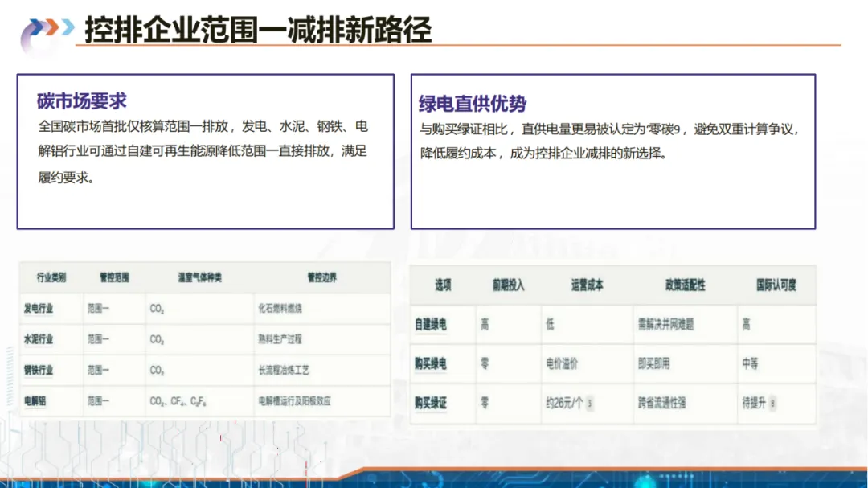Select the 即买即用 cell

tap(653, 364)
